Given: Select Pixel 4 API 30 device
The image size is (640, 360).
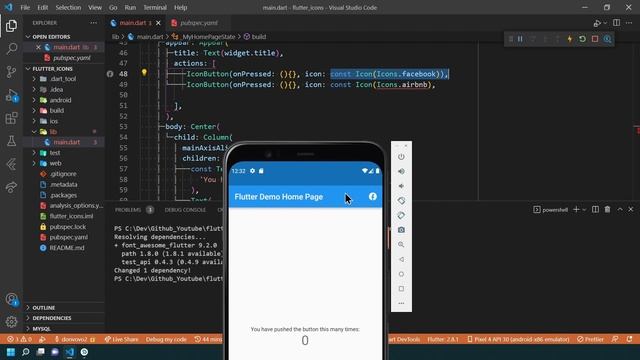Looking at the screenshot, I should [x=518, y=339].
